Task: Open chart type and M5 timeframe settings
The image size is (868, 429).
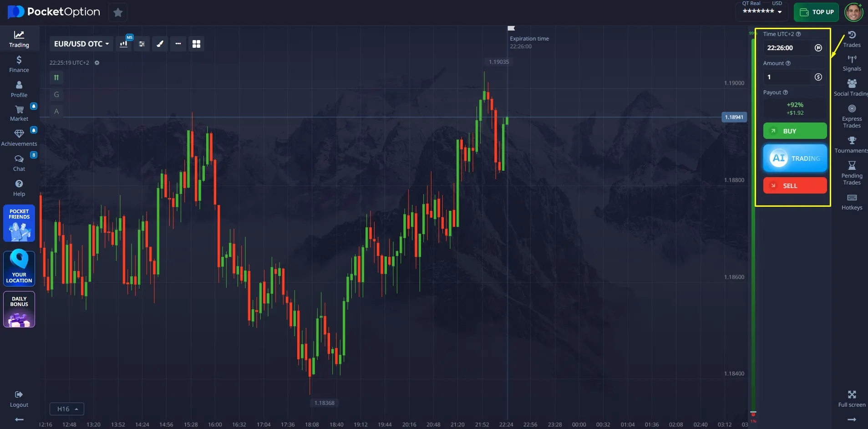Action: tap(123, 44)
